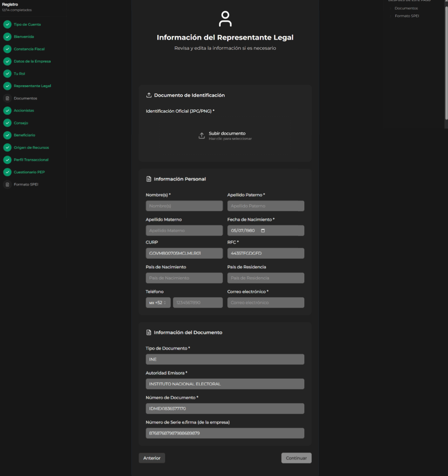Image resolution: width=448 pixels, height=476 pixels.
Task: Click the check icon next to Perfil Transaccional
Action: point(7,160)
